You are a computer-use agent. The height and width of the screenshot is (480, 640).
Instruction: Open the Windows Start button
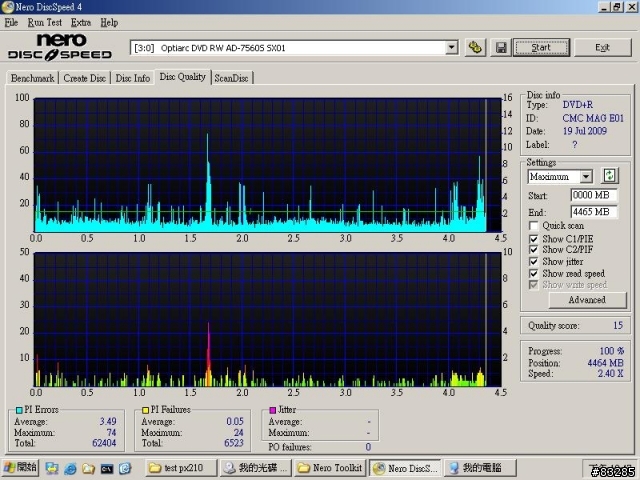pos(20,467)
